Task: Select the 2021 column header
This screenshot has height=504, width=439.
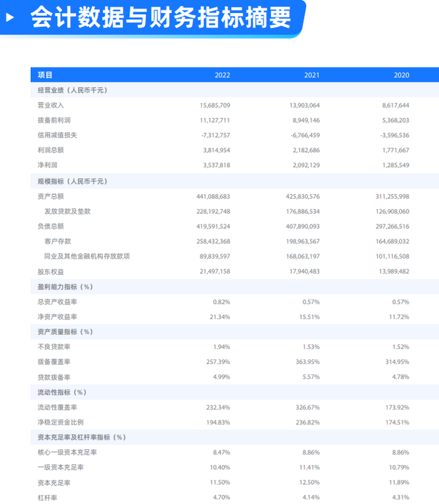Action: pos(312,75)
